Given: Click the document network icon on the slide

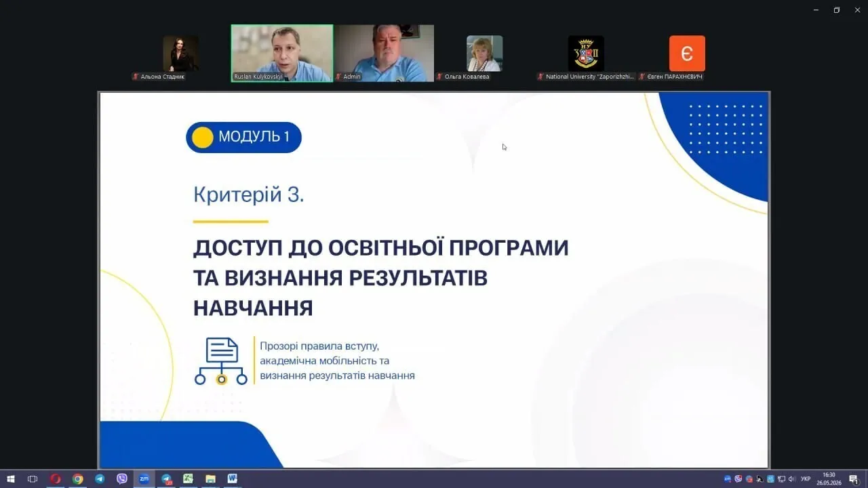Looking at the screenshot, I should point(221,361).
